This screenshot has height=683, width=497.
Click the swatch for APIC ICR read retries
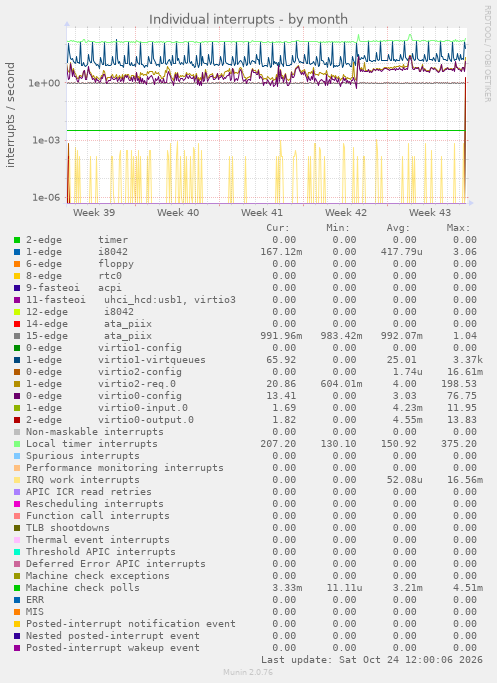pyautogui.click(x=17, y=492)
